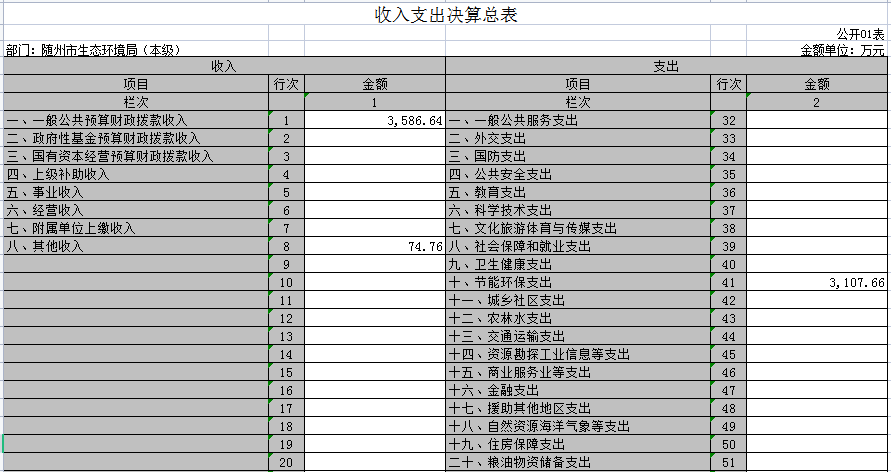Select the income 金额 header cell
891x472 pixels.
[x=375, y=84]
